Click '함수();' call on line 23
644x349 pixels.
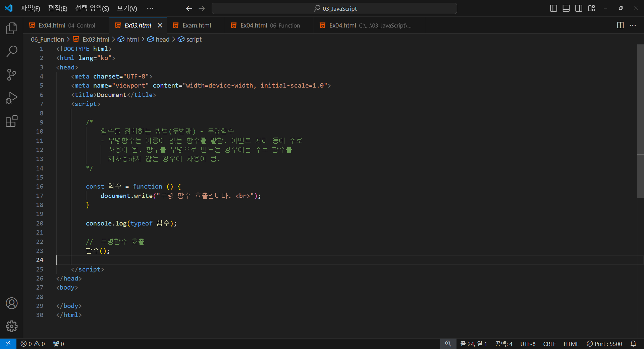pos(98,251)
